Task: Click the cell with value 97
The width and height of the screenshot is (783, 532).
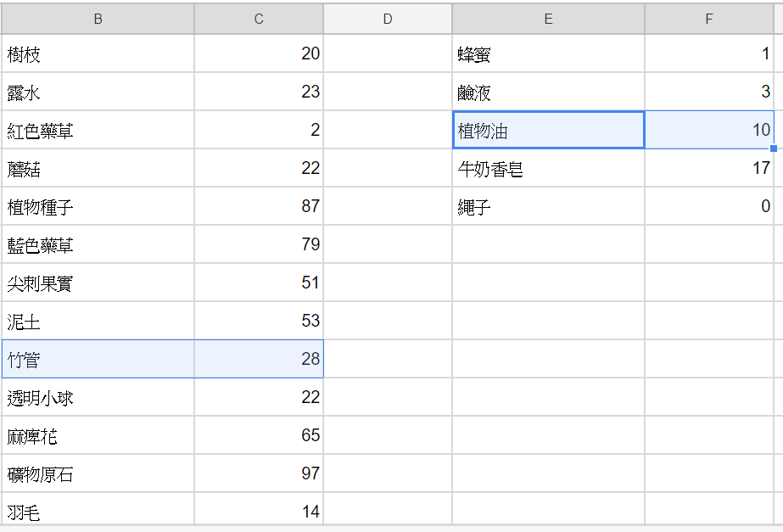Action: tap(259, 473)
